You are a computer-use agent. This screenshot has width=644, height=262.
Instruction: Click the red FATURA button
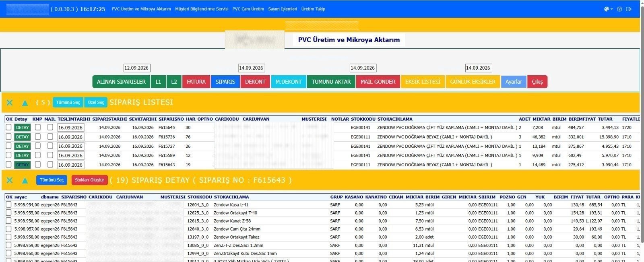pos(196,82)
